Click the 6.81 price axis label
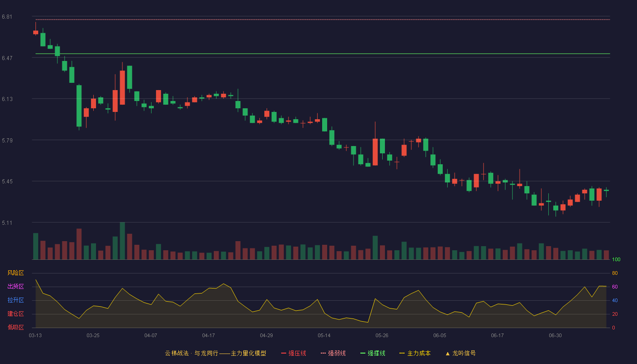The width and height of the screenshot is (637, 364). (x=7, y=17)
